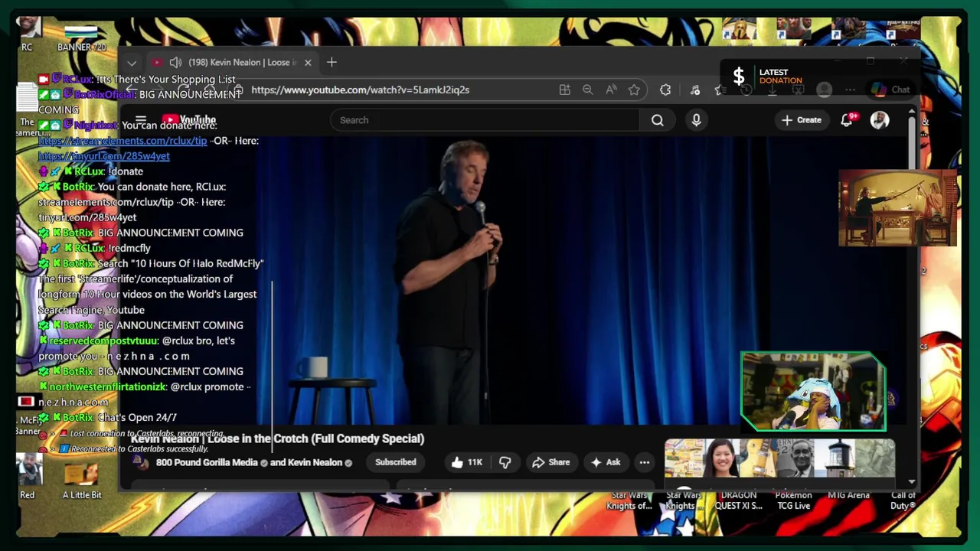Start voice search with the microphone icon
This screenshot has width=980, height=551.
696,120
